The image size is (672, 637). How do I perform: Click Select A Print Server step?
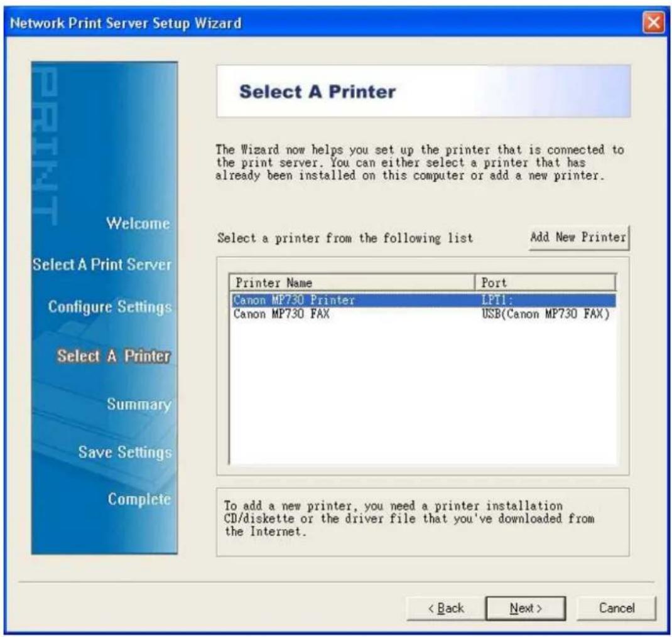pos(102,264)
